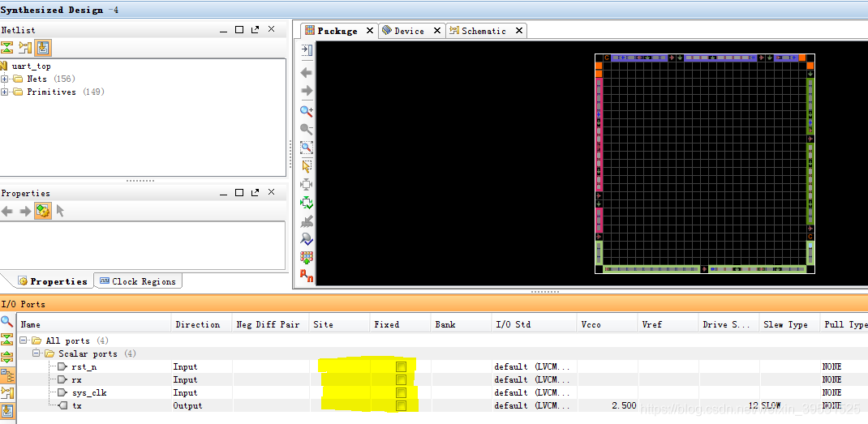Click the fifth I/O Ports sidebar icon
The image size is (868, 424).
[7, 393]
